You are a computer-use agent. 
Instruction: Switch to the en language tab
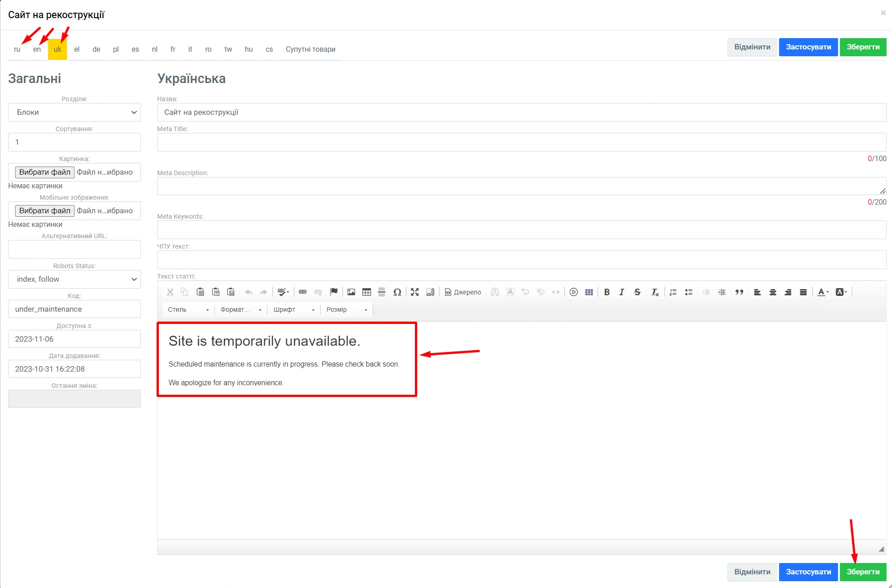pos(37,49)
